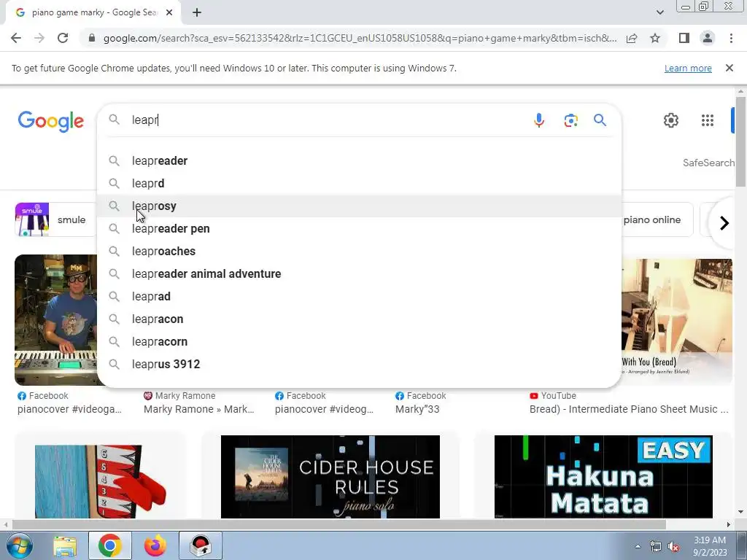Open the Windows Start menu
The image size is (747, 560).
point(19,545)
